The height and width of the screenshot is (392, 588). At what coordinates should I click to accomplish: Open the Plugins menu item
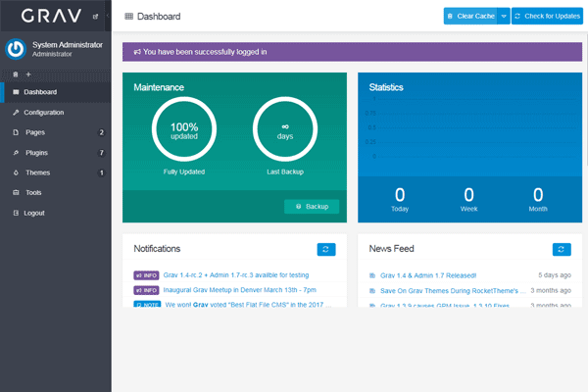[x=36, y=153]
